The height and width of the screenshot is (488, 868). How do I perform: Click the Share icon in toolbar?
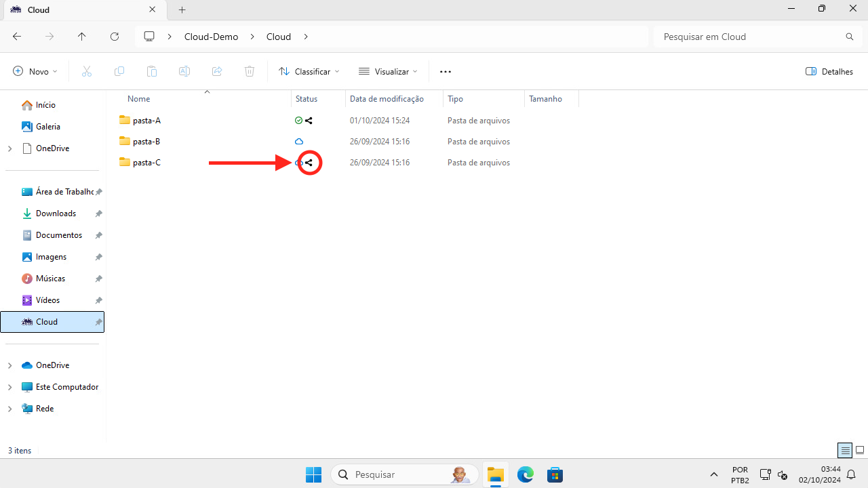(x=217, y=71)
